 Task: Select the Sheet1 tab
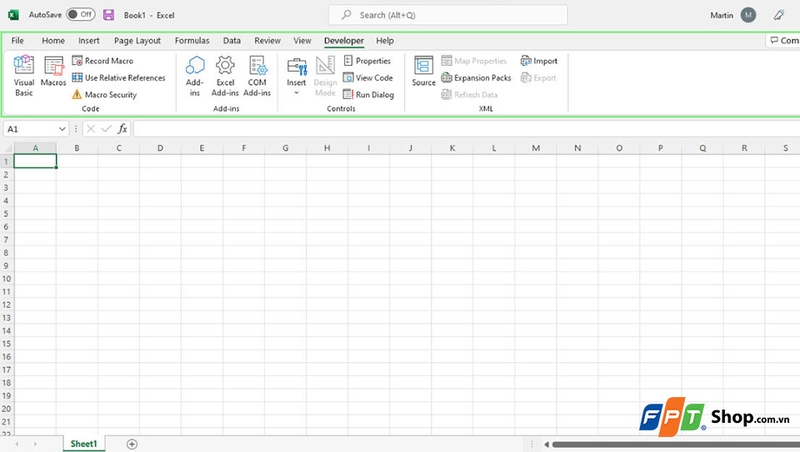click(x=84, y=444)
